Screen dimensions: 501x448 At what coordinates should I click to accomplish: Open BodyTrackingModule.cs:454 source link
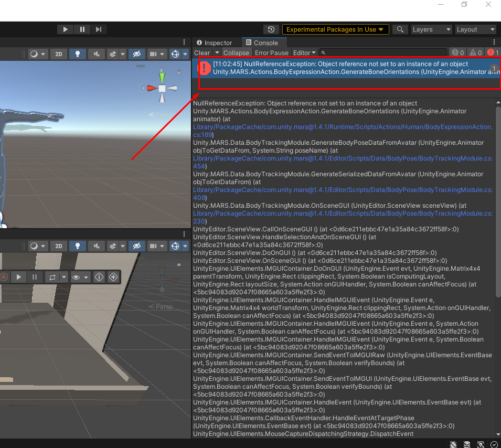click(343, 162)
